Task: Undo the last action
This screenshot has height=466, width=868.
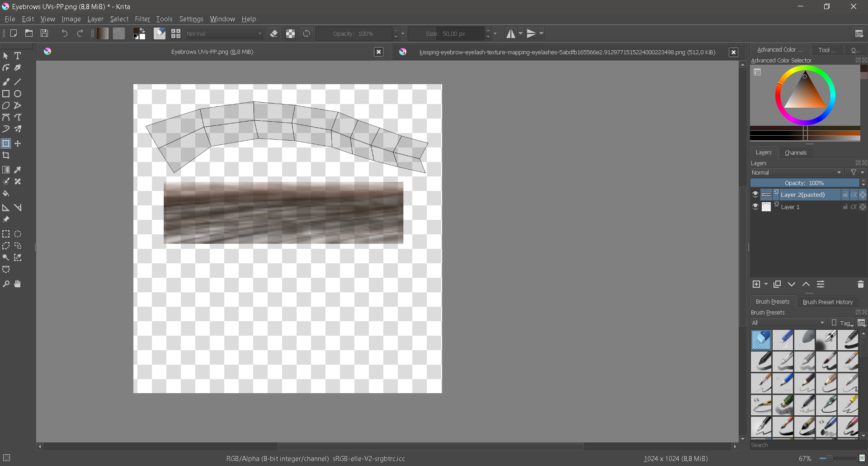Action: [64, 33]
